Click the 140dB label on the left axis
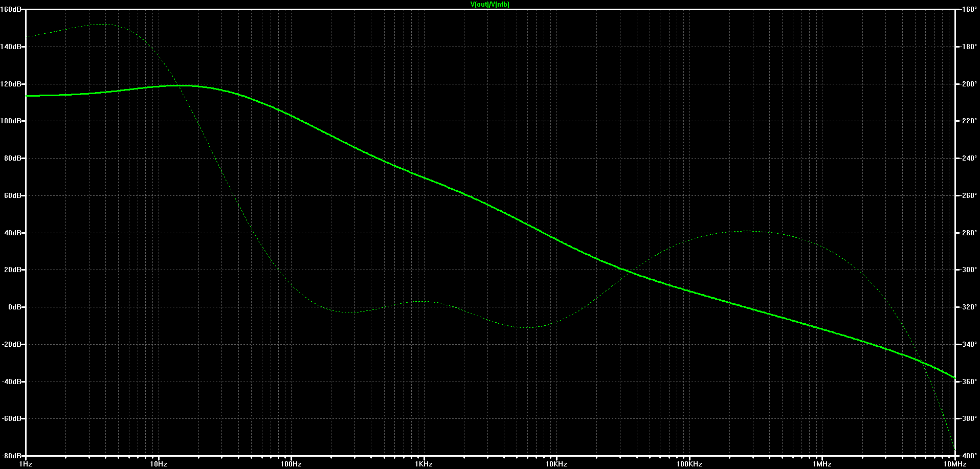This screenshot has width=980, height=469. pyautogui.click(x=10, y=47)
